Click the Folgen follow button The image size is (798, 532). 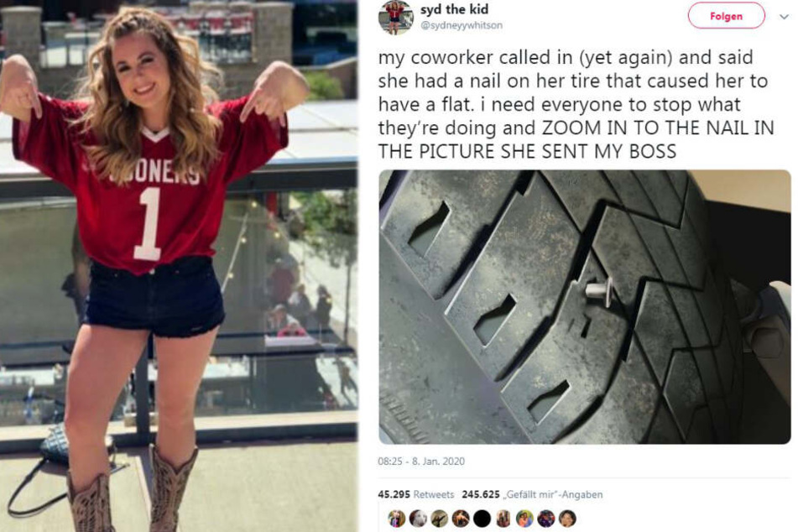point(726,16)
